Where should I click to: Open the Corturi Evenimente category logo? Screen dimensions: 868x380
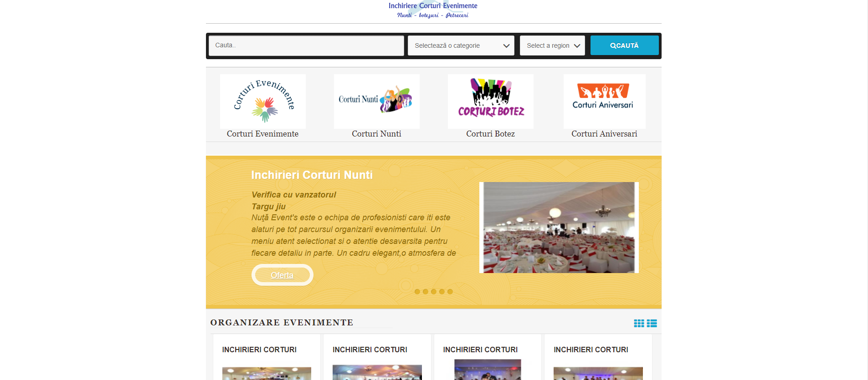(263, 101)
